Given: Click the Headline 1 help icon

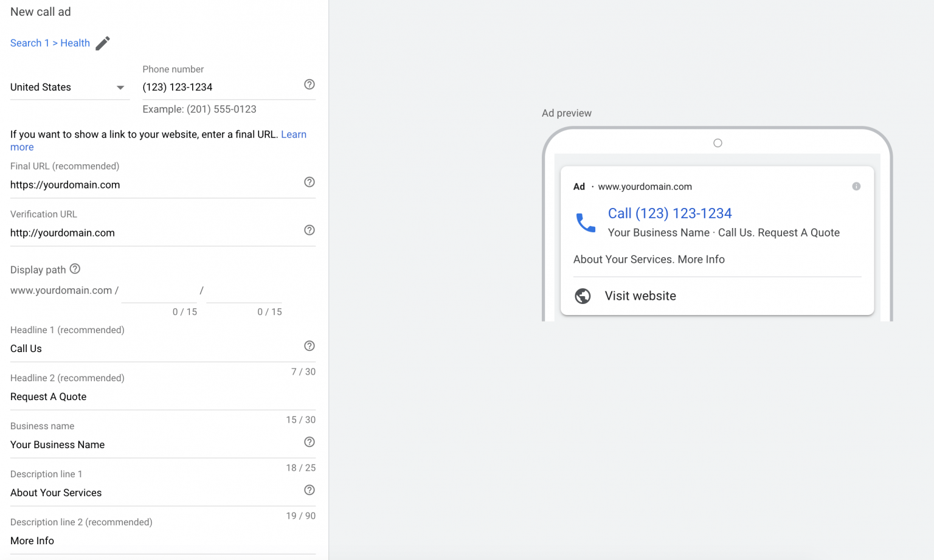Looking at the screenshot, I should coord(310,346).
